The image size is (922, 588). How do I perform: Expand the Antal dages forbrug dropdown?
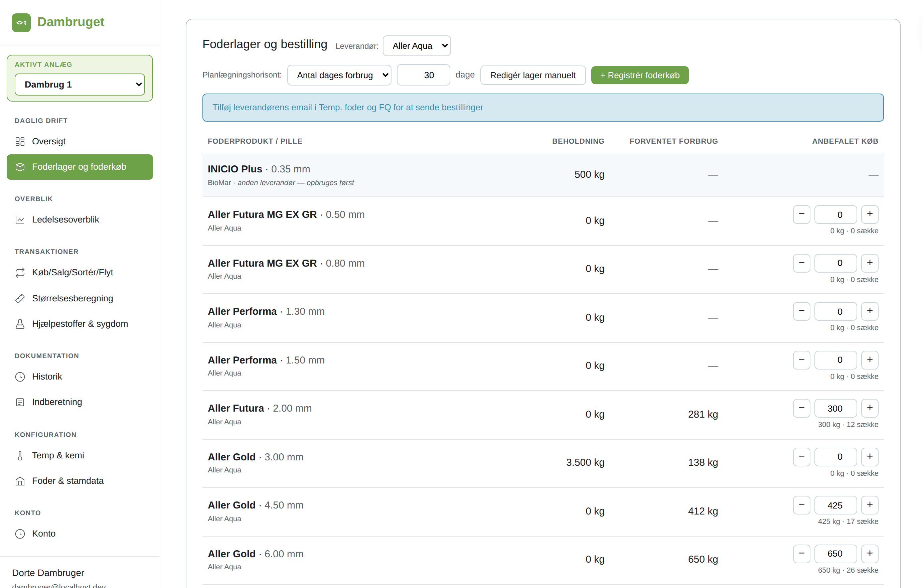click(339, 75)
